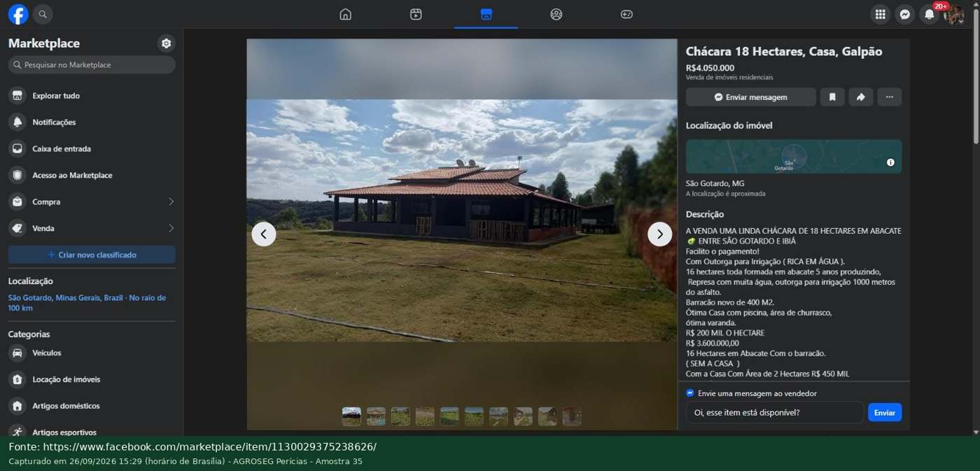Click the Pesquisar no Marketplace search field
The height and width of the screenshot is (471, 980).
click(x=92, y=65)
